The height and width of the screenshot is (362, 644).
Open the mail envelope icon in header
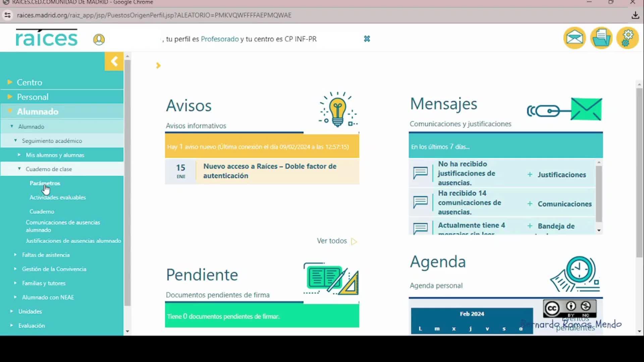[x=574, y=38]
